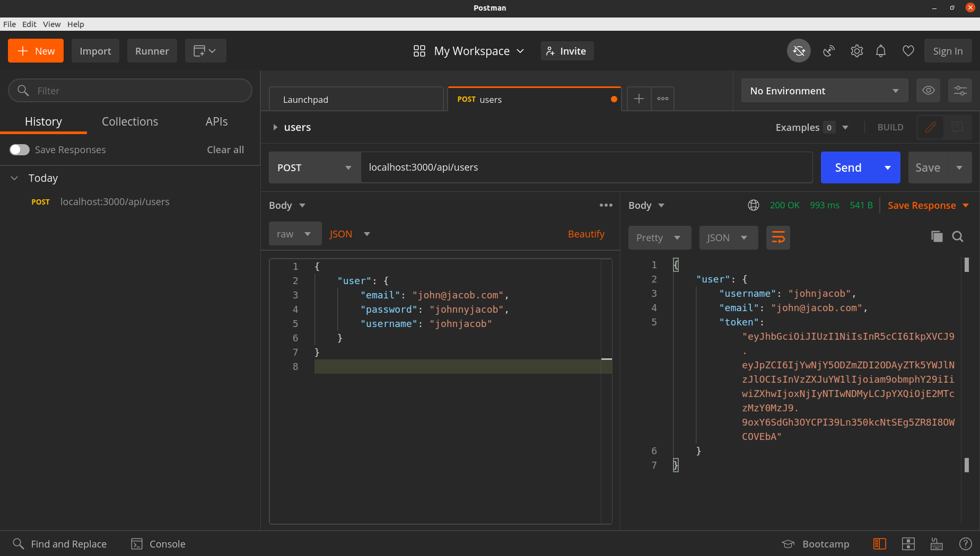Click the Import button
The height and width of the screenshot is (556, 980).
point(95,51)
